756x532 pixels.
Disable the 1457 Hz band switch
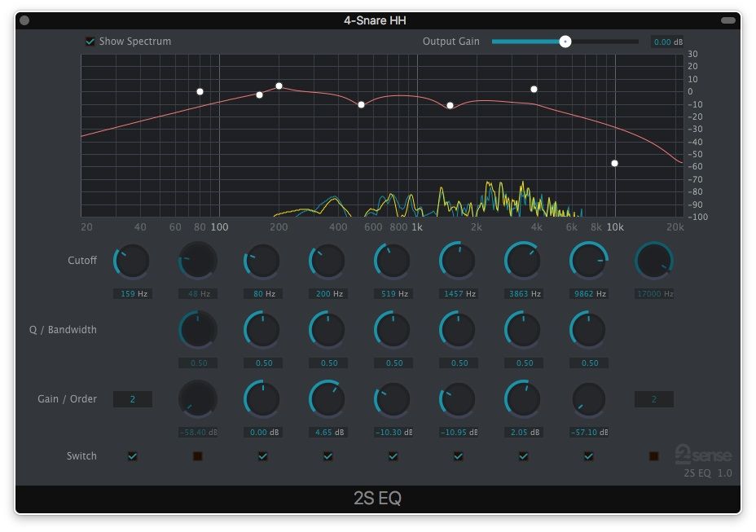point(458,455)
